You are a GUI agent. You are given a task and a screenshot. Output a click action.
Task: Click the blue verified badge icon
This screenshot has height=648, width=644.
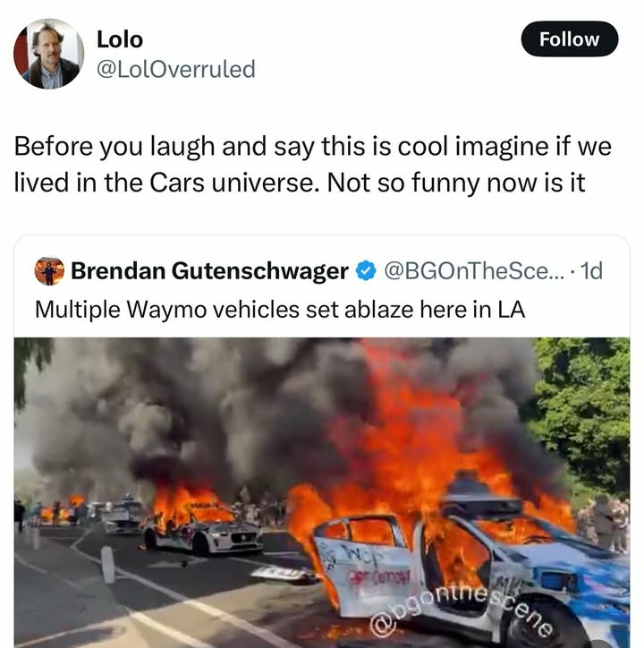coord(366,271)
